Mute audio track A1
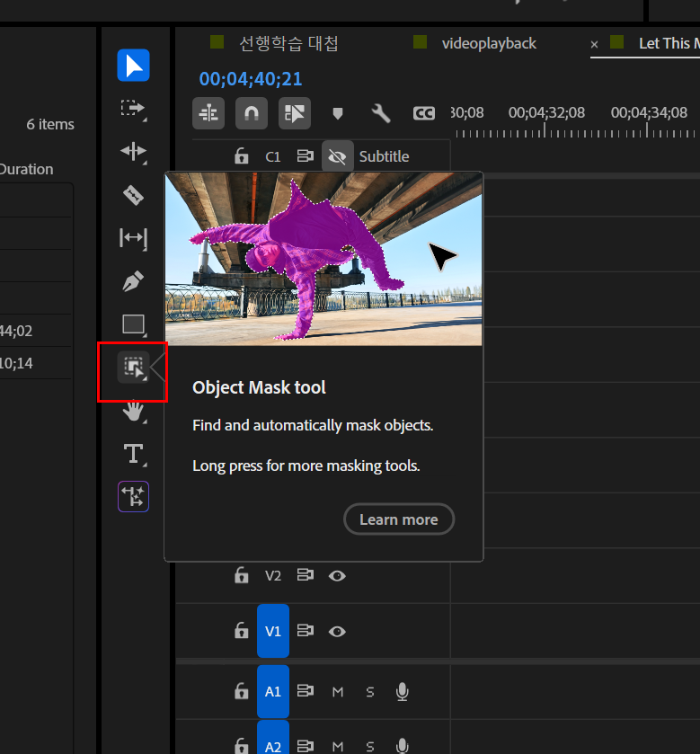The image size is (700, 754). tap(337, 692)
